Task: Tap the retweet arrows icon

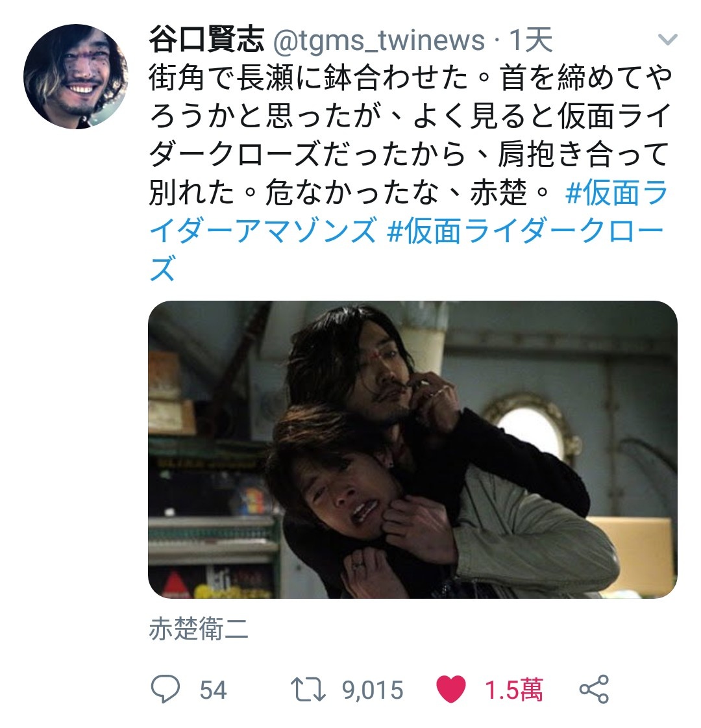Action: pyautogui.click(x=308, y=690)
